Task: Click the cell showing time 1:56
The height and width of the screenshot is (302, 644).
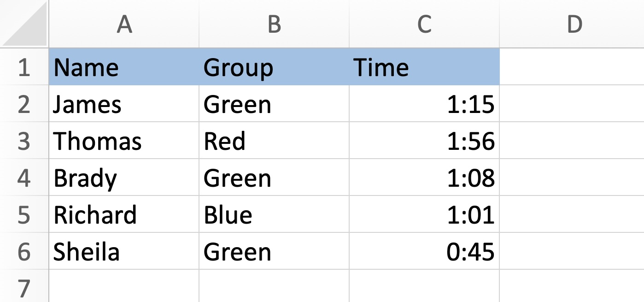Action: click(424, 141)
